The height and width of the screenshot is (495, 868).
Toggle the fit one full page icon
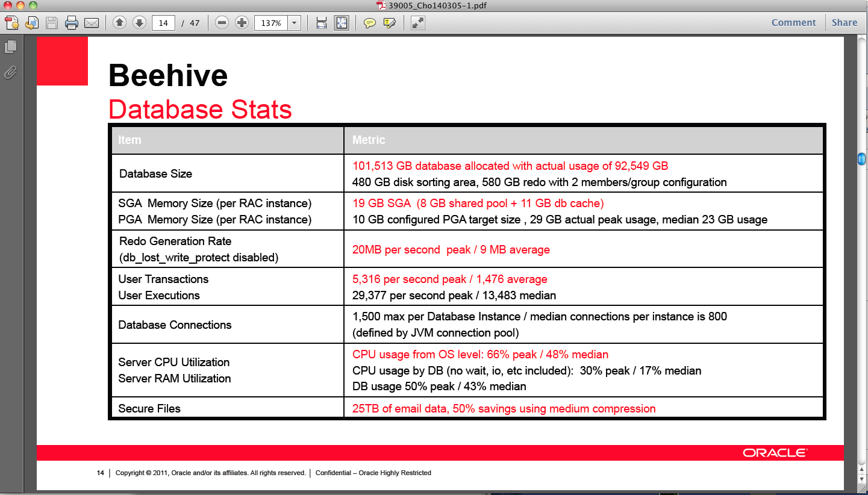point(342,23)
